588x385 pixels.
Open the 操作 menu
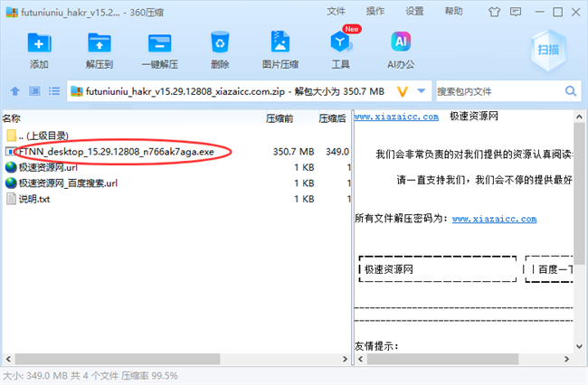tap(375, 12)
